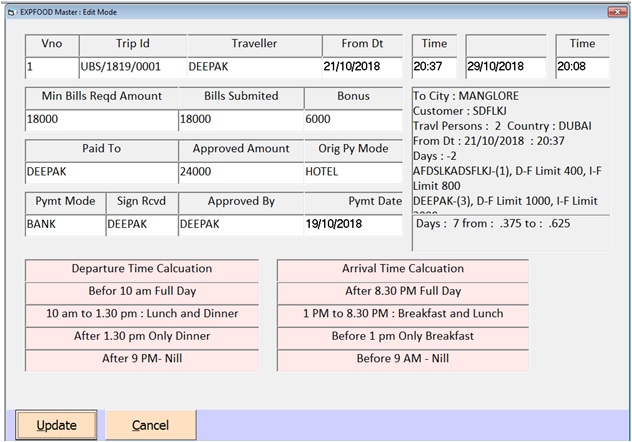This screenshot has height=442, width=632.
Task: Click the 'Days : -2' line
Action: click(434, 156)
